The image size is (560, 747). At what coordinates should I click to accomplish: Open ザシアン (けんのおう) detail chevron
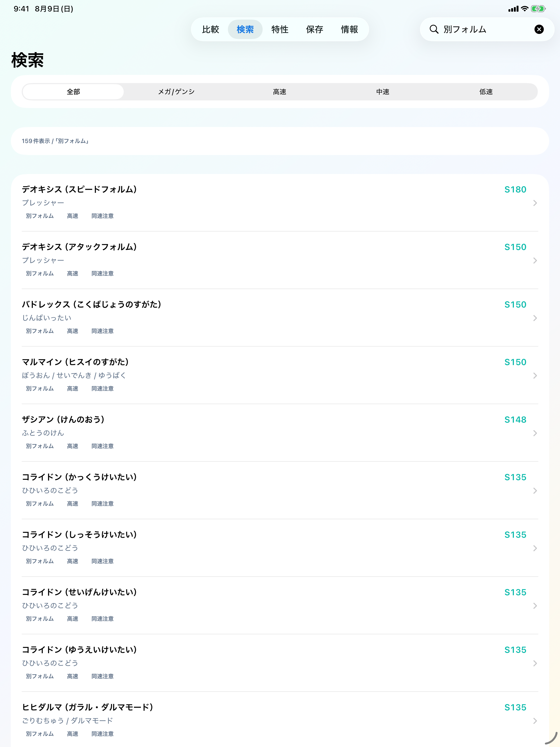535,433
